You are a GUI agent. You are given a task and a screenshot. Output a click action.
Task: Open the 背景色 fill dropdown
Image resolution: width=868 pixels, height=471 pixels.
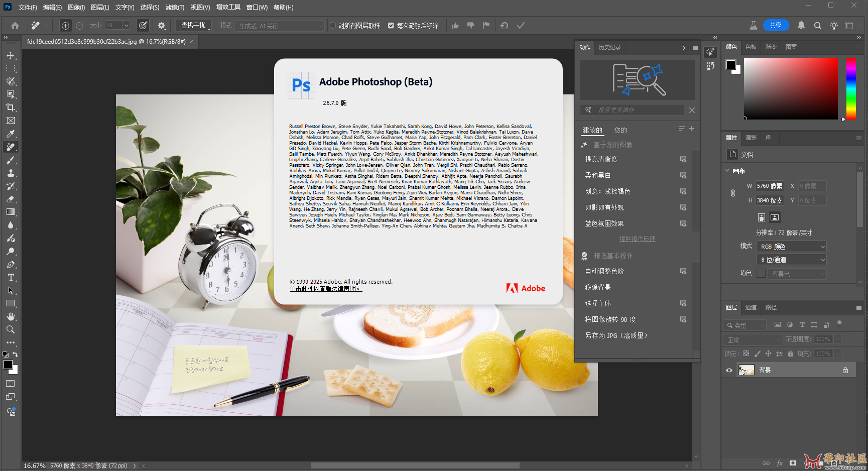pos(797,274)
